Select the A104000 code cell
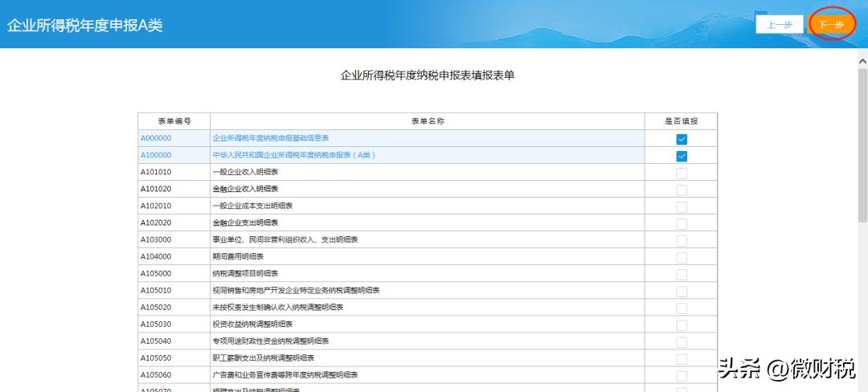Image resolution: width=868 pixels, height=392 pixels. pos(174,256)
